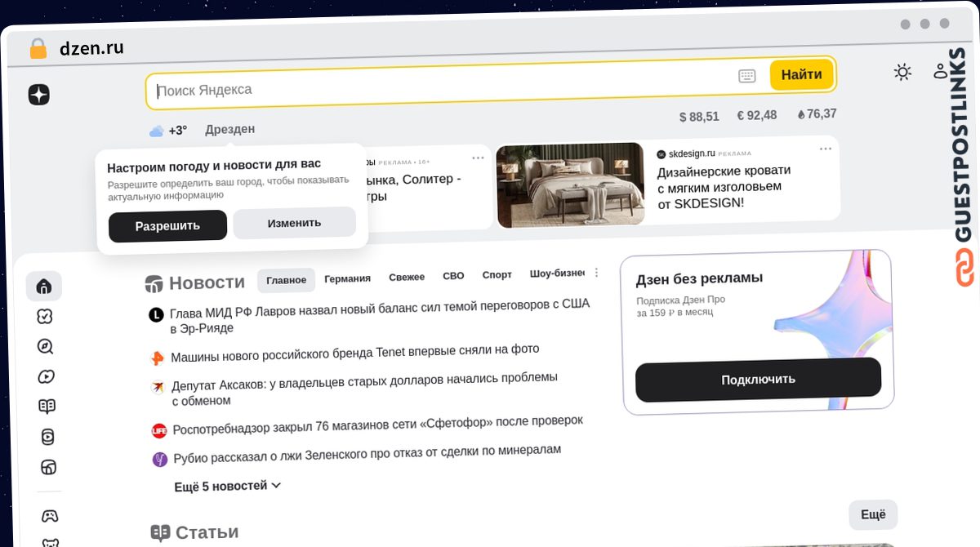Open the Новости heading link

click(207, 282)
